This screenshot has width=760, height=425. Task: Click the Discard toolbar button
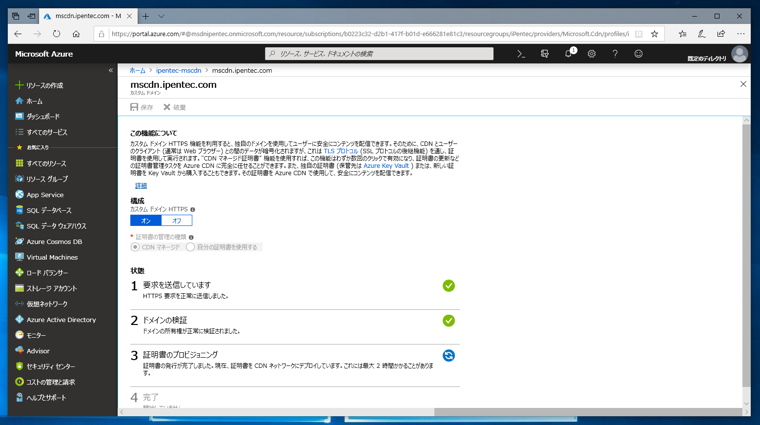coord(174,107)
